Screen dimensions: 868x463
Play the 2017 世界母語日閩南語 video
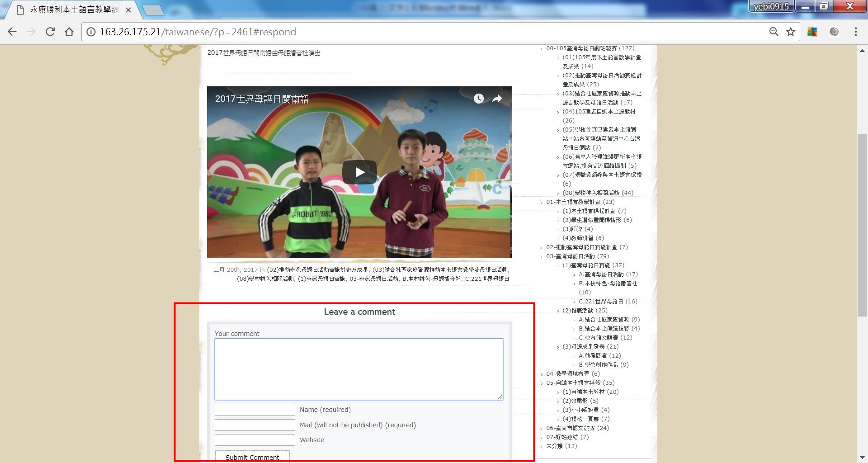click(359, 172)
